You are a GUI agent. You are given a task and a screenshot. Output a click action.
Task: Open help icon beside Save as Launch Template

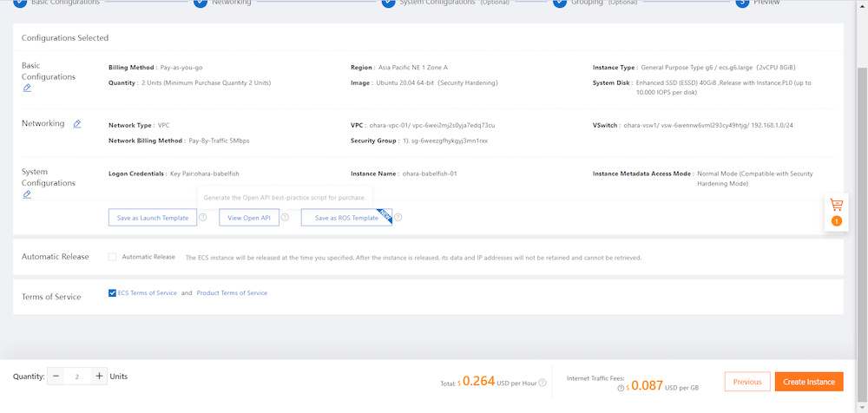(x=202, y=218)
